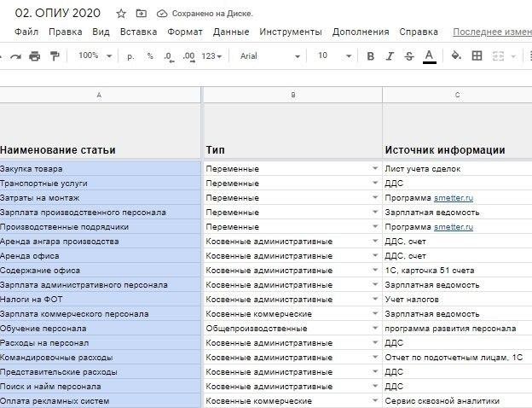Click the redo arrow icon

14,56
